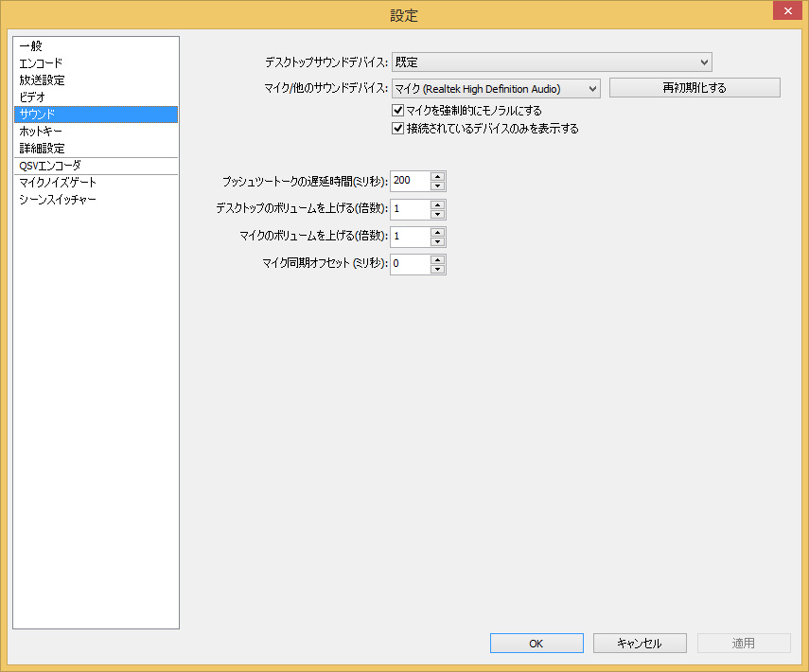Close the 設定 dialog window
809x672 pixels.
coord(787,10)
